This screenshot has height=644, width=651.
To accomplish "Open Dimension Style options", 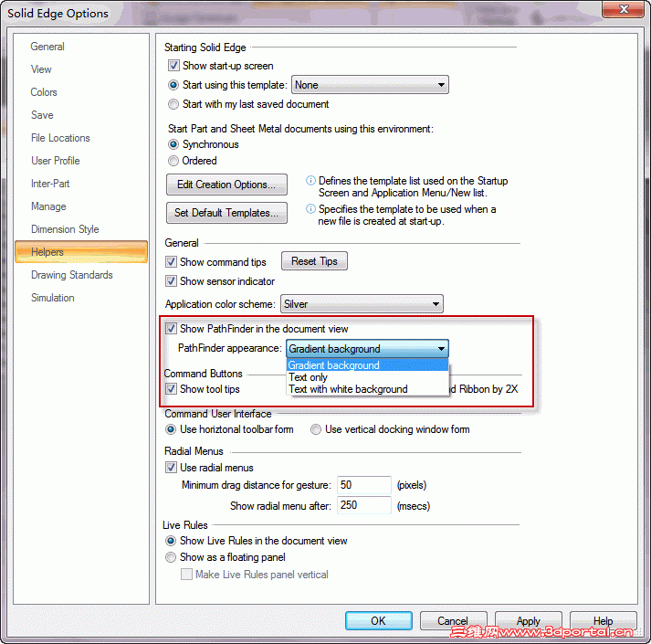I will tap(65, 229).
